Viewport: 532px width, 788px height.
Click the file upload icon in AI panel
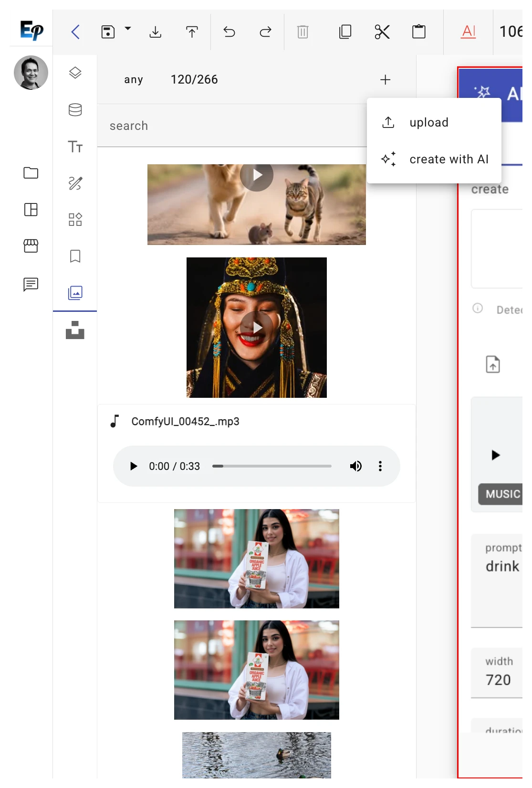click(x=493, y=364)
